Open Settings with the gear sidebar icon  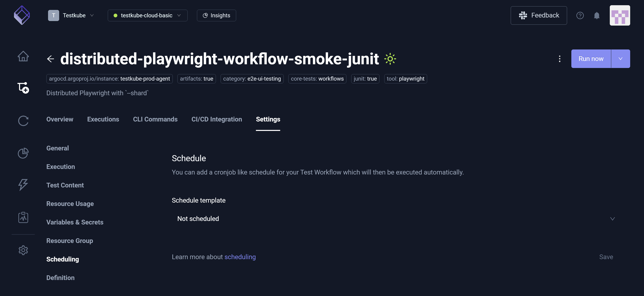pyautogui.click(x=23, y=250)
